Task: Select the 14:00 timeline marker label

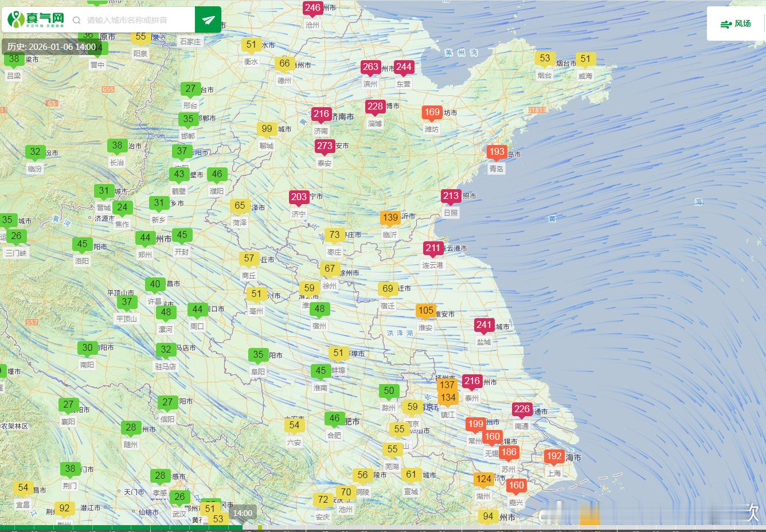Action: click(243, 513)
